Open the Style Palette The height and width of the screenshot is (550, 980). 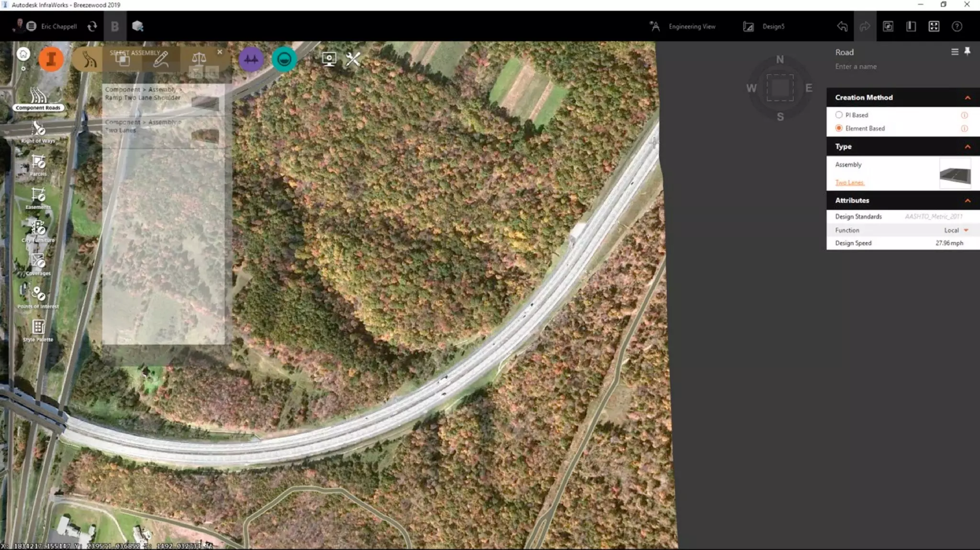pos(38,330)
